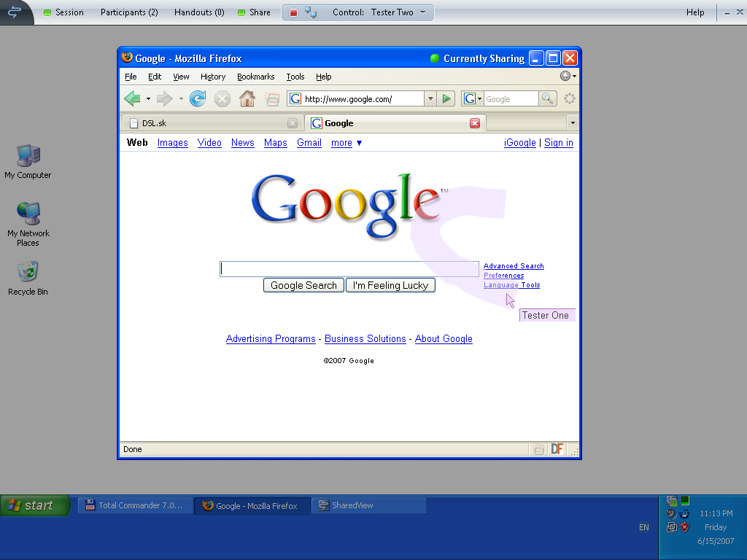Open the tab list dropdown arrow
Screen dimensions: 747x560
click(573, 122)
